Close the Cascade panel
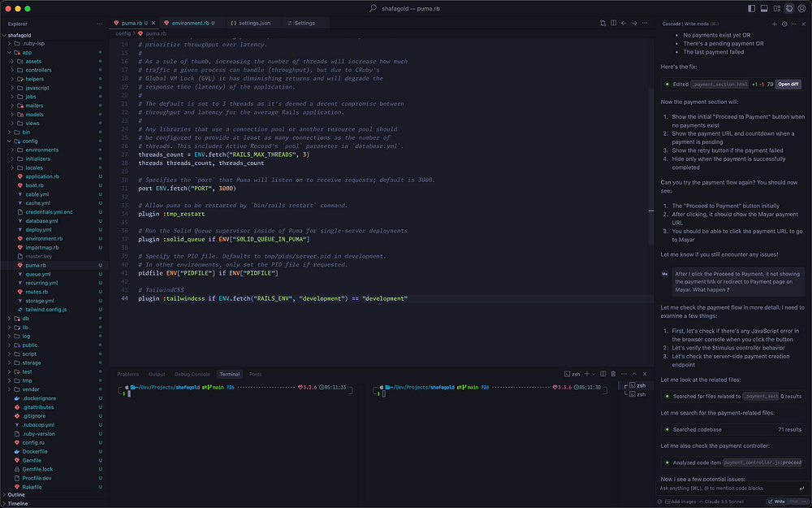 point(803,24)
